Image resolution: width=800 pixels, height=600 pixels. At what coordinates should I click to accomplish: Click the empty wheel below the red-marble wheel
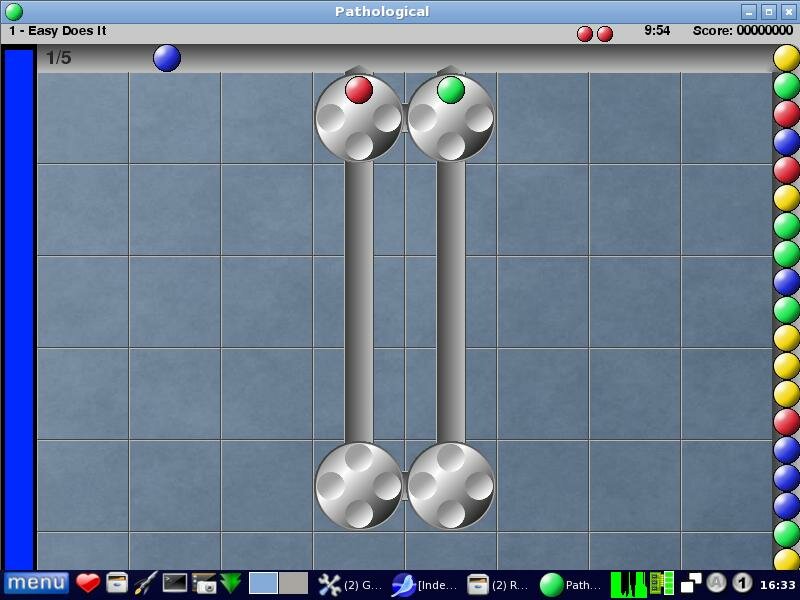359,485
